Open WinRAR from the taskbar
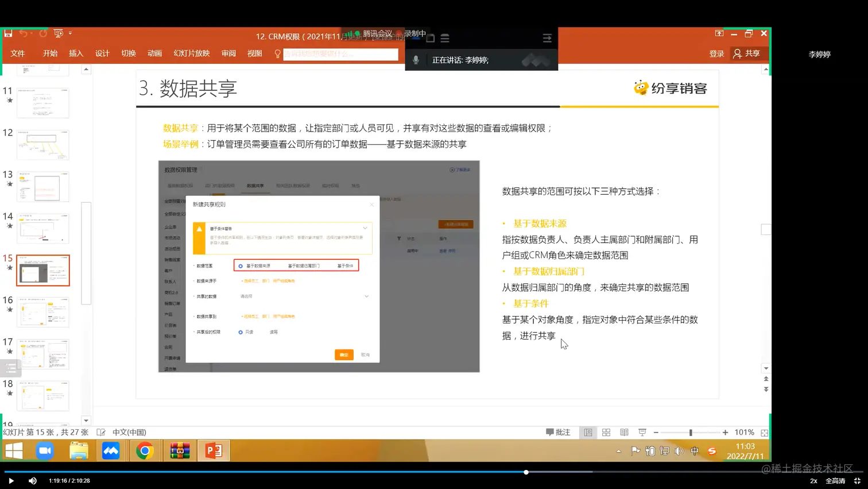Image resolution: width=868 pixels, height=489 pixels. click(x=180, y=451)
